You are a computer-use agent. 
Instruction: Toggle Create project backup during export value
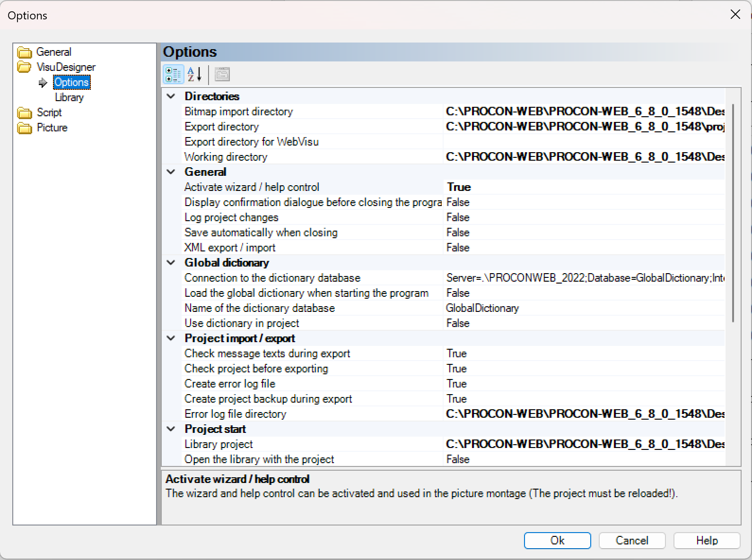click(584, 399)
